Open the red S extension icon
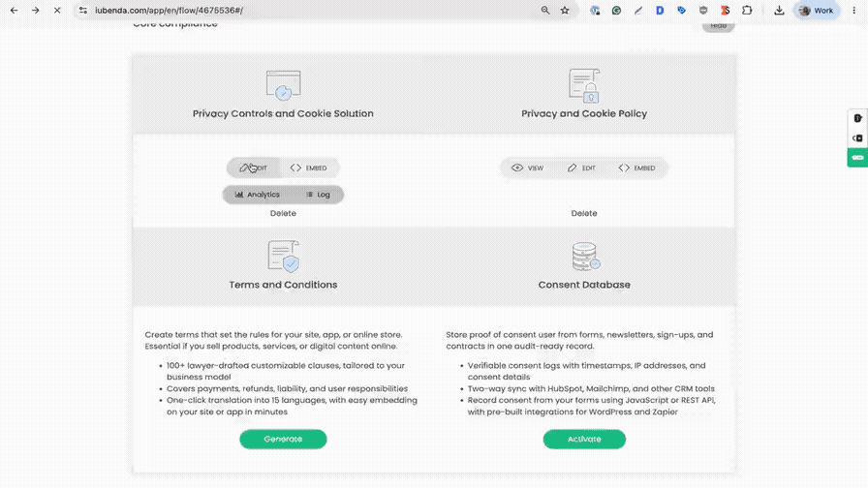This screenshot has width=868, height=488. (x=725, y=11)
